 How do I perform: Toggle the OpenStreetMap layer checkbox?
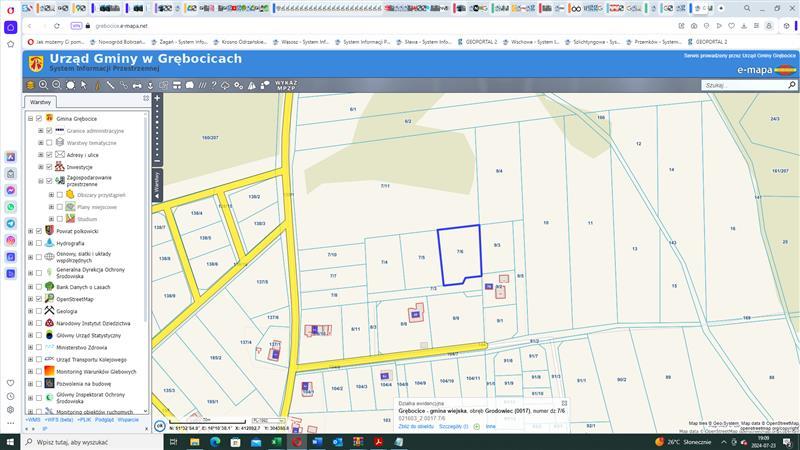(x=37, y=298)
